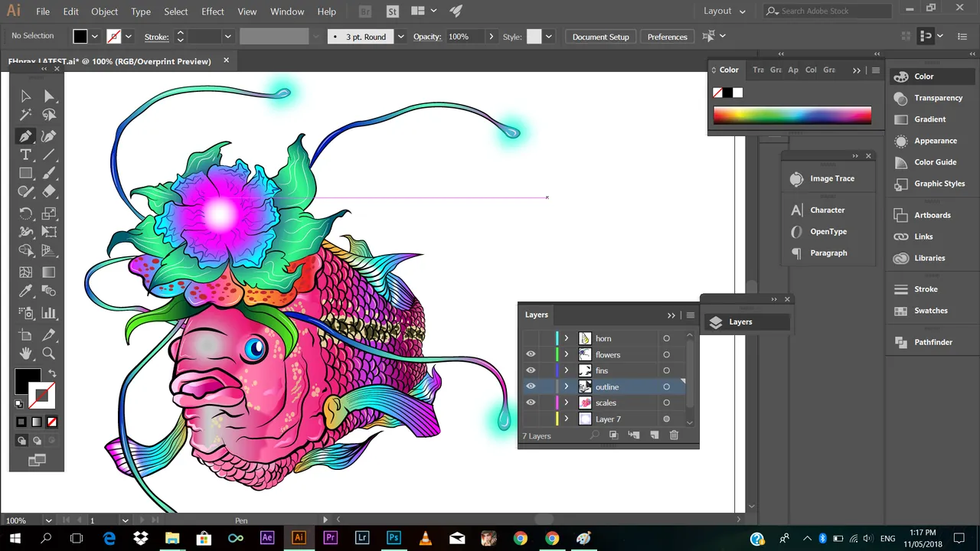Select the Pen tool
The width and height of the screenshot is (980, 551).
point(25,136)
